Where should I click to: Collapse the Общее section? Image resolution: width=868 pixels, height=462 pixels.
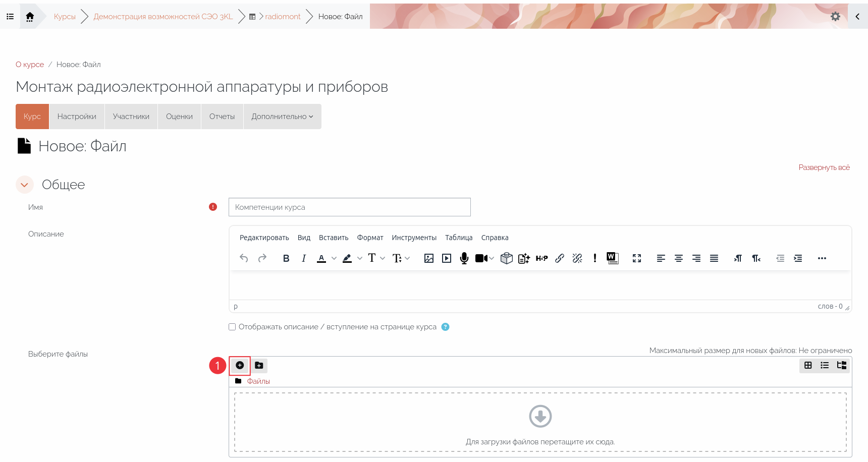point(24,185)
